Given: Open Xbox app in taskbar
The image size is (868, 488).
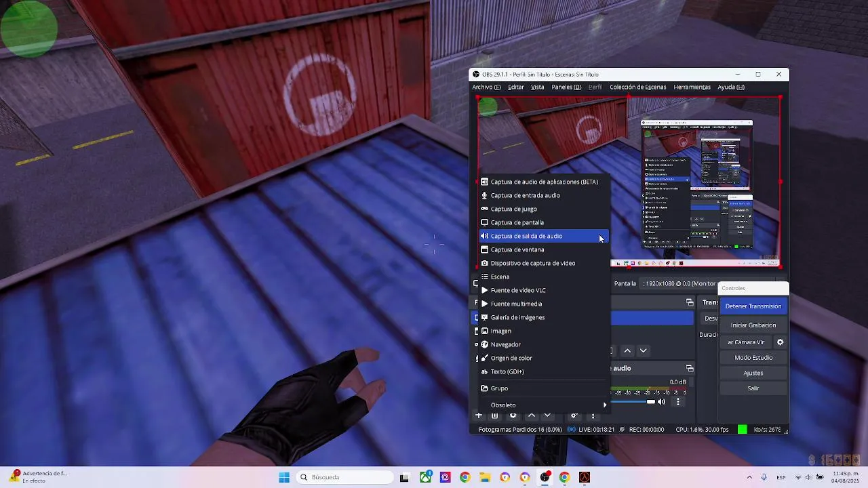Looking at the screenshot, I should (425, 477).
